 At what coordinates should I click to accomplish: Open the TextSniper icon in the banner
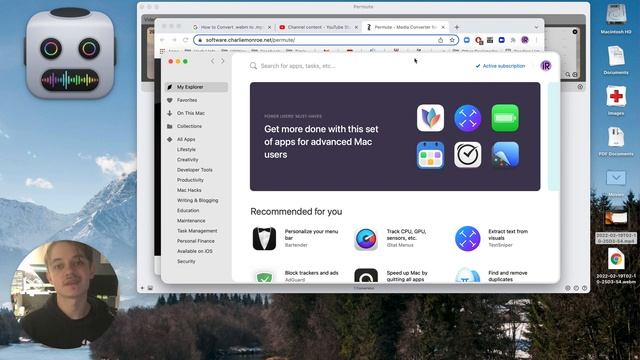(468, 118)
